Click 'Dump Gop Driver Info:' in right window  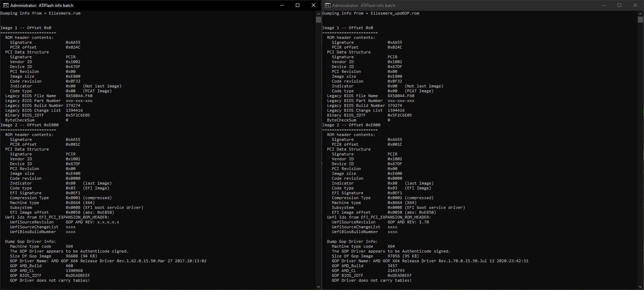click(352, 241)
